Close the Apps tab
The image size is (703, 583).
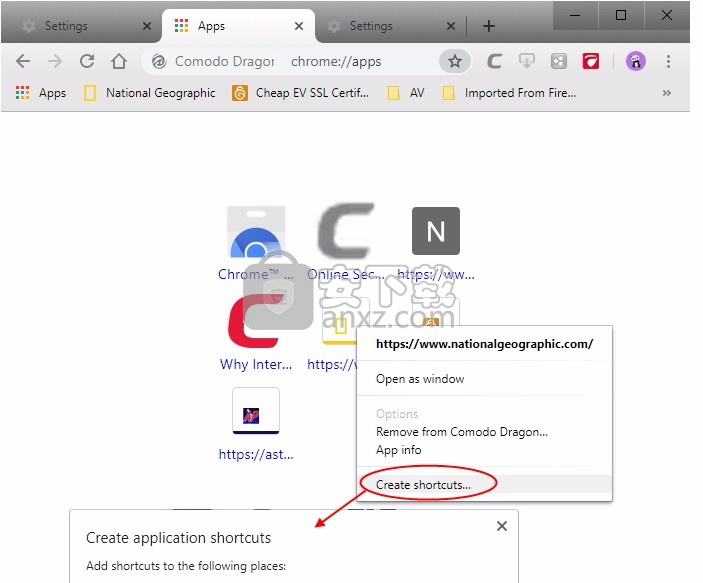pos(299,26)
